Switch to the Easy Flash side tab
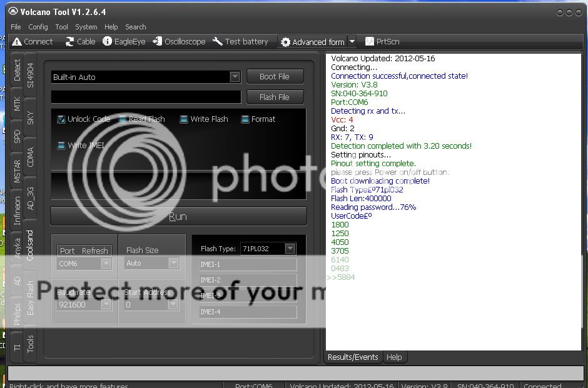 tap(30, 298)
